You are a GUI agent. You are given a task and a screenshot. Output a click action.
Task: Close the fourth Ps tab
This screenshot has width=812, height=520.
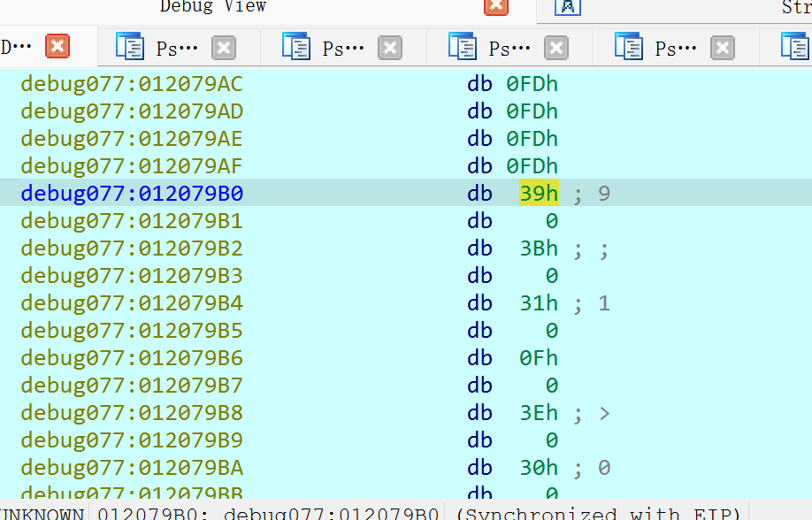coord(723,48)
